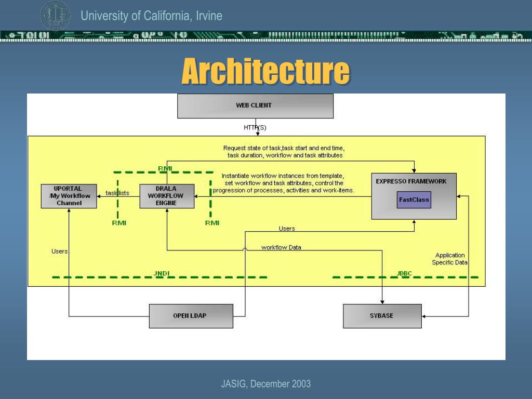Viewport: 532px width, 399px height.
Task: Select the UPORTAL My Workflow Channel box
Action: [69, 196]
